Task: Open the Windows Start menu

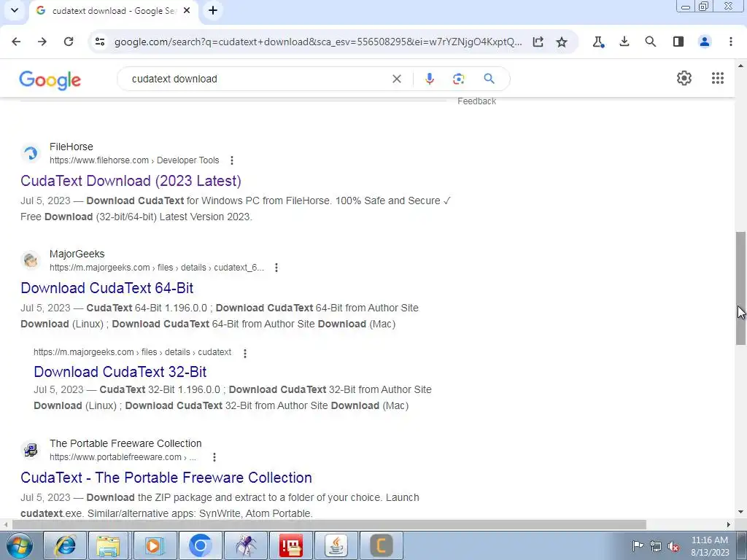Action: point(20,545)
